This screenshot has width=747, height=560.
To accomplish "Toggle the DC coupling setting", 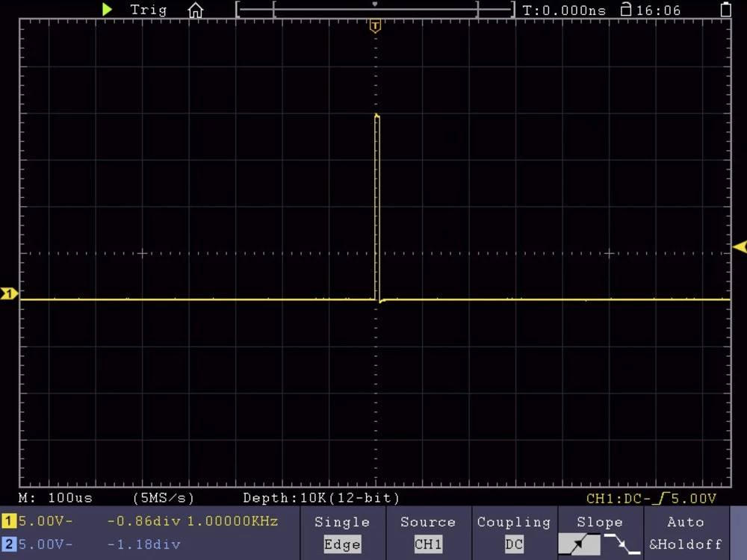I will click(514, 544).
